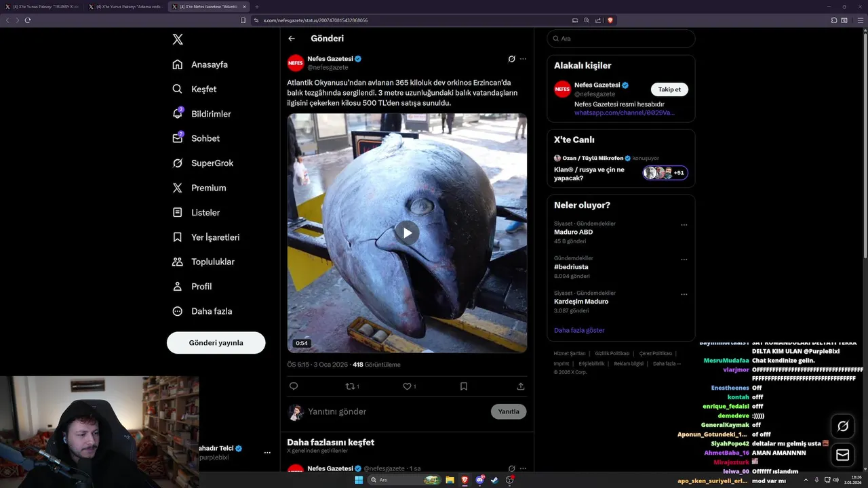
Task: Click the browser bookmark icon
Action: click(243, 20)
